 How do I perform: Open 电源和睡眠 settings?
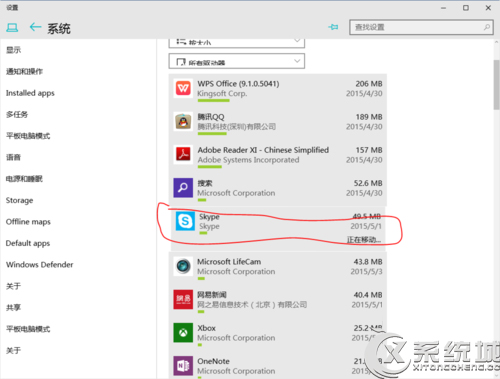click(24, 179)
